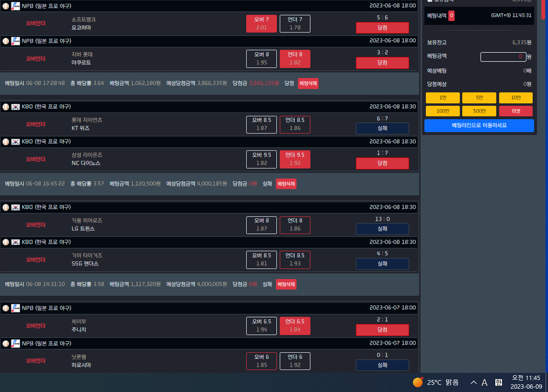Click the NPB league logo above 닛폰햄
The width and height of the screenshot is (548, 392).
pos(15,344)
